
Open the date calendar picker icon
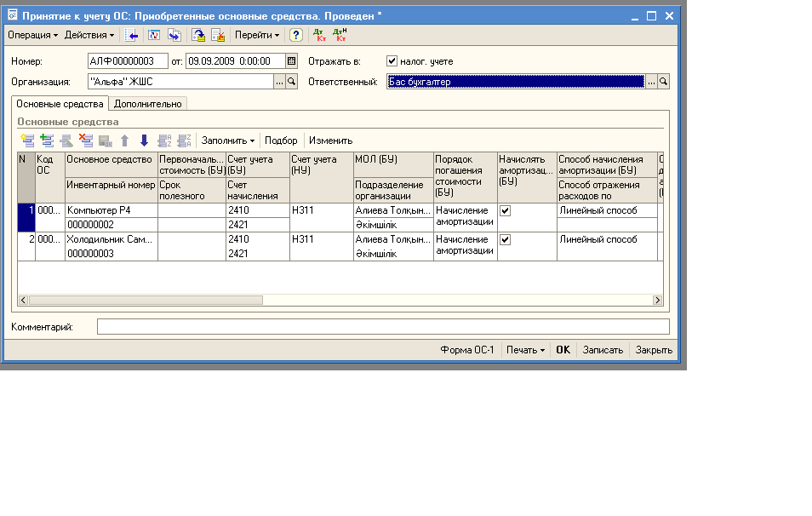[291, 61]
